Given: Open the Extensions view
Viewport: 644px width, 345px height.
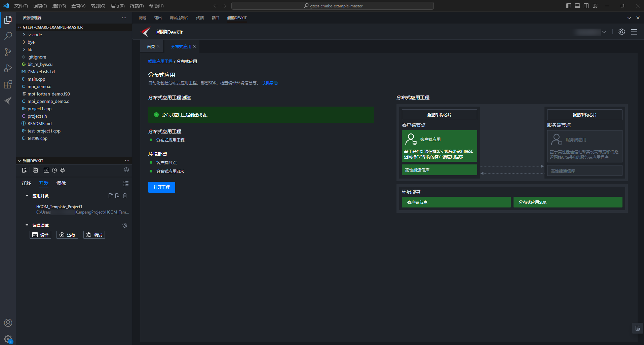Looking at the screenshot, I should click(x=8, y=84).
